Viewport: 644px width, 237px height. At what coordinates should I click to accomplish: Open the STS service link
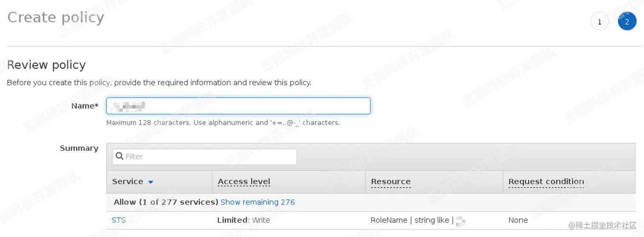(118, 220)
